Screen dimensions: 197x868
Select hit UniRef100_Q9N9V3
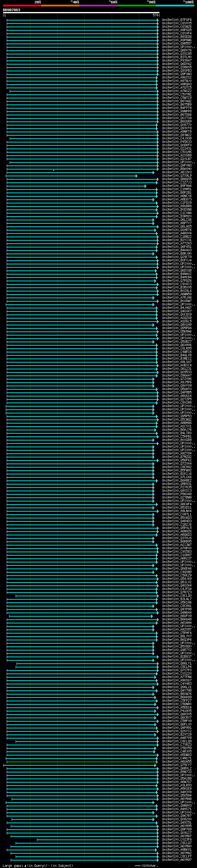click(x=177, y=806)
